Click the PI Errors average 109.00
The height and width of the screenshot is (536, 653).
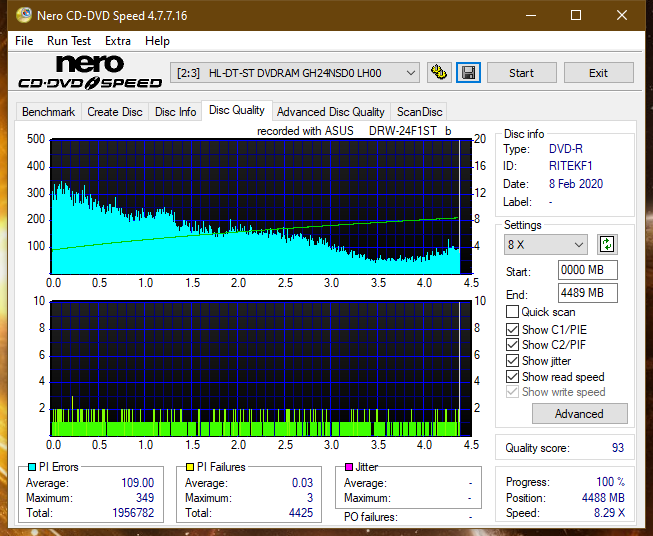point(138,483)
